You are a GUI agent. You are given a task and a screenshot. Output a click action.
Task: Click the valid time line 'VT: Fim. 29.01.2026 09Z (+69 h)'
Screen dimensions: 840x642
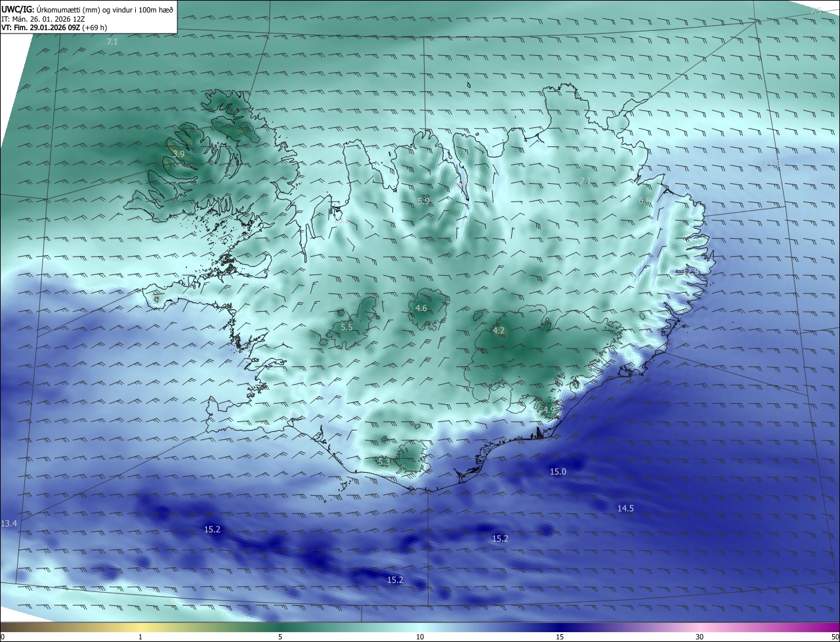[x=54, y=27]
